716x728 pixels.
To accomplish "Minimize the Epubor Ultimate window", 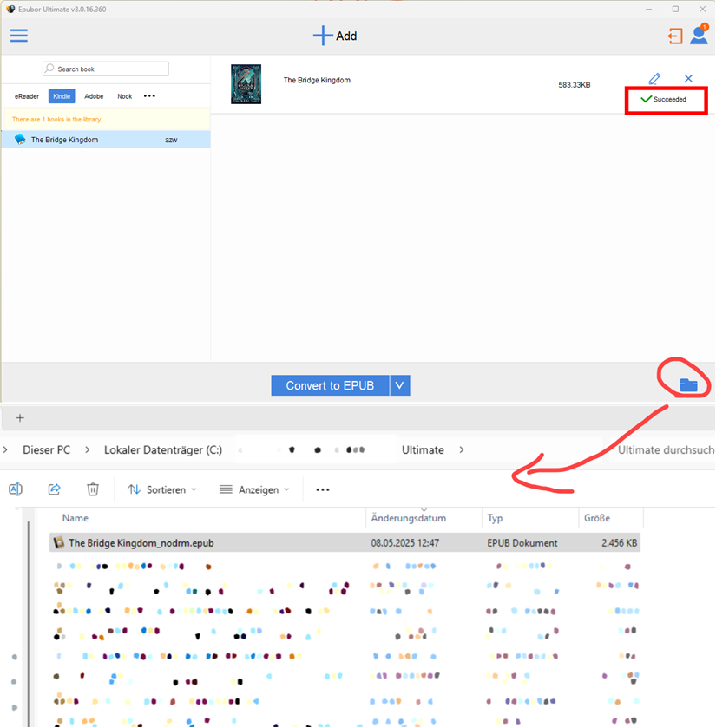I will point(649,9).
